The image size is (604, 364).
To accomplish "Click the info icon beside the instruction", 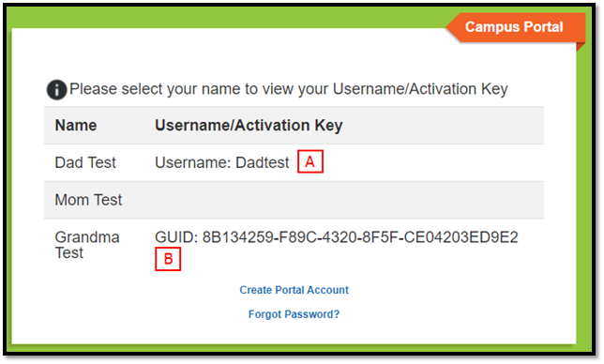I will pos(56,90).
